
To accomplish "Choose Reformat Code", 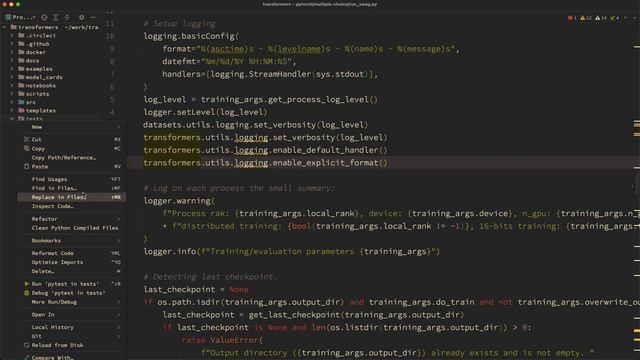I will coord(71,253).
